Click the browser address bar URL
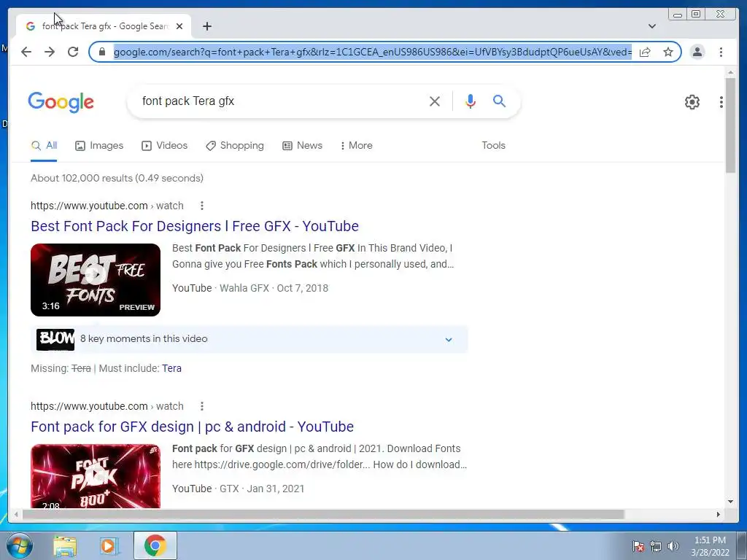Viewport: 747px width, 560px height. click(373, 52)
